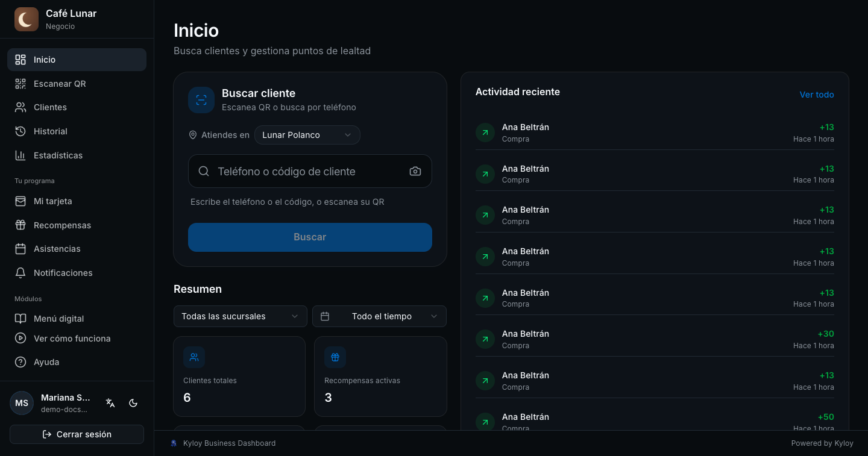This screenshot has width=868, height=456.
Task: Click the location pin icon near Atiendes en
Action: pyautogui.click(x=193, y=135)
